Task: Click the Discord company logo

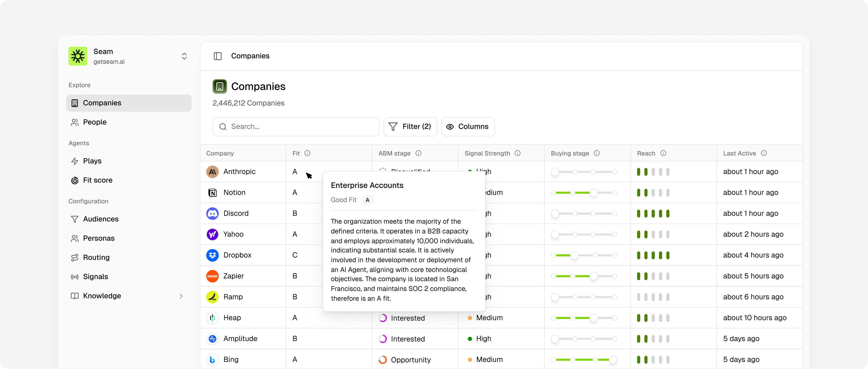Action: [212, 213]
